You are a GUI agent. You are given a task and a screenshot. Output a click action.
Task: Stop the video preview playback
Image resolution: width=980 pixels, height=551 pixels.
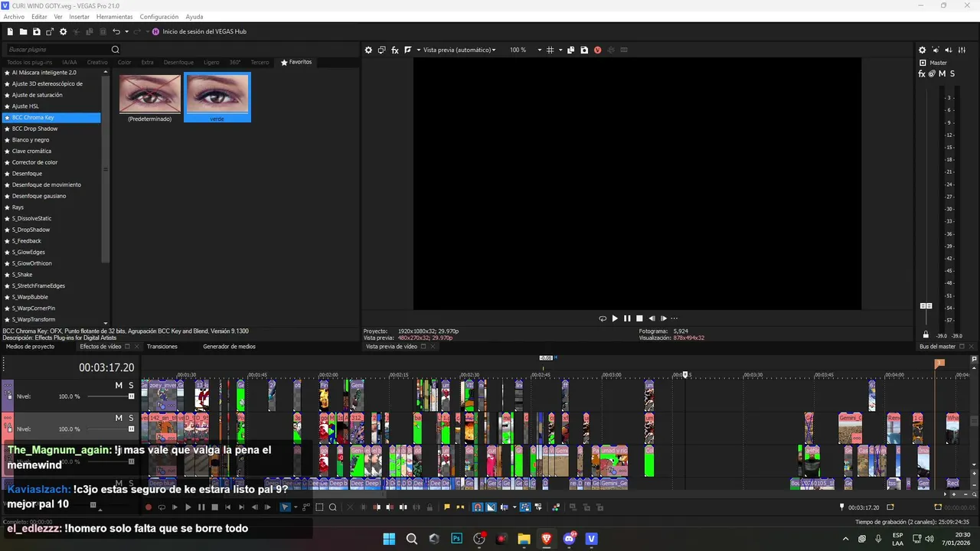639,318
